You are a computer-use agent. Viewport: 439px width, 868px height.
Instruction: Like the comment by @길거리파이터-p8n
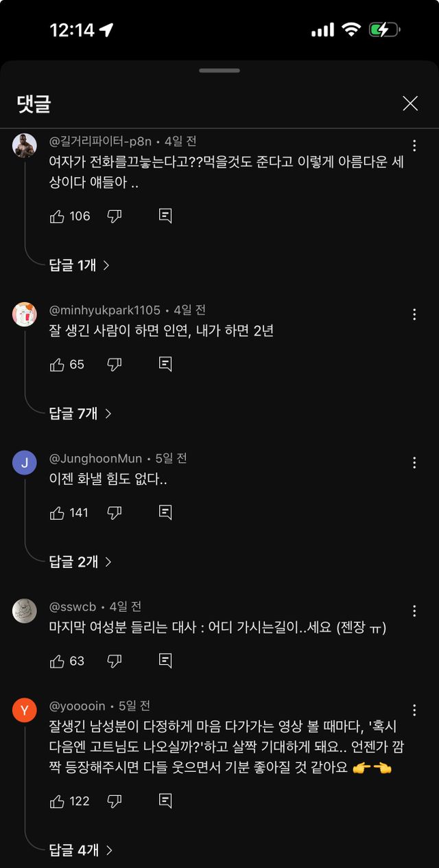[58, 216]
